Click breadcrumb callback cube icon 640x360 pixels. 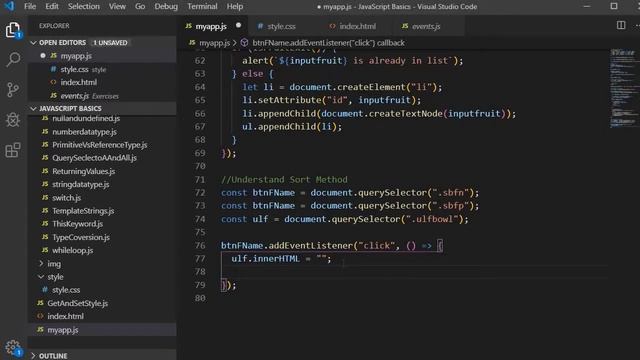pyautogui.click(x=244, y=42)
